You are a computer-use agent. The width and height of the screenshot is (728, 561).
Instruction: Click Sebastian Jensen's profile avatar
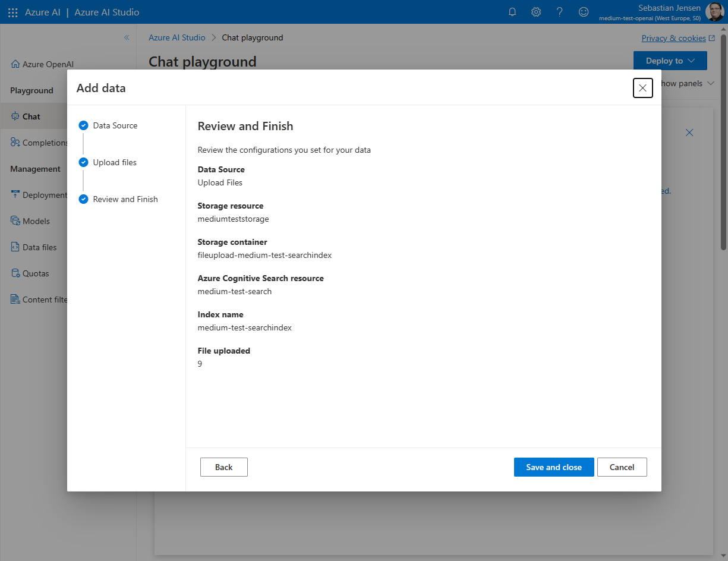[x=714, y=12]
